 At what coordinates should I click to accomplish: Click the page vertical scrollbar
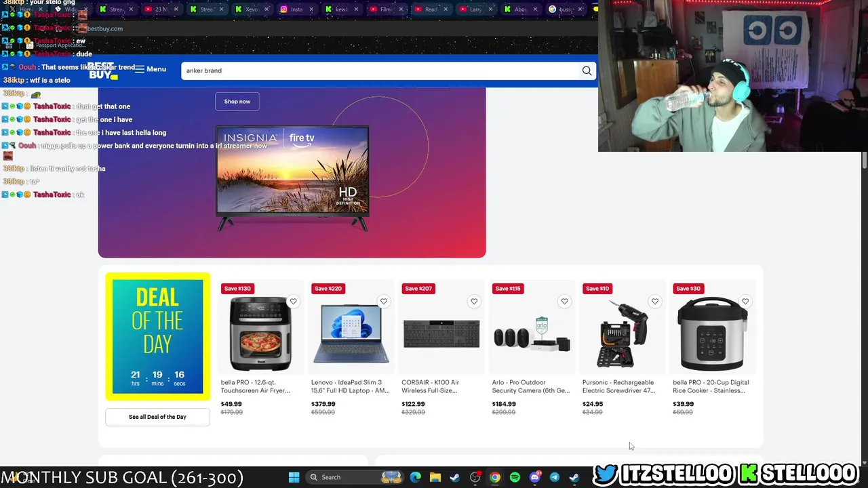[x=864, y=161]
